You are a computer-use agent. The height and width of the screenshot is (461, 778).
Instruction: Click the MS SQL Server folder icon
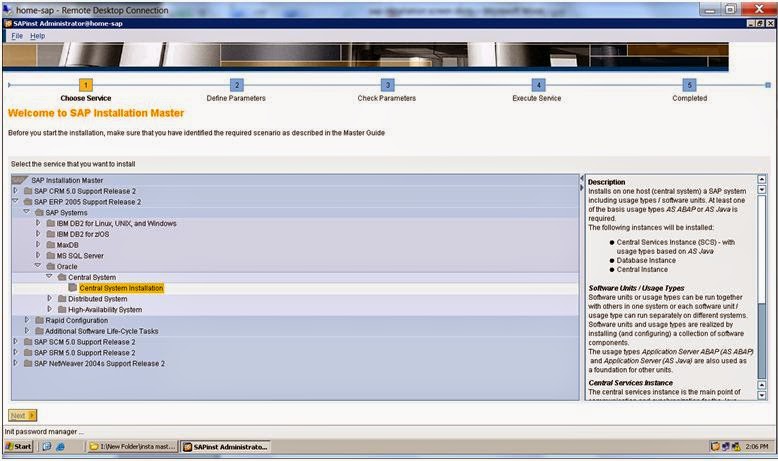[x=51, y=256]
